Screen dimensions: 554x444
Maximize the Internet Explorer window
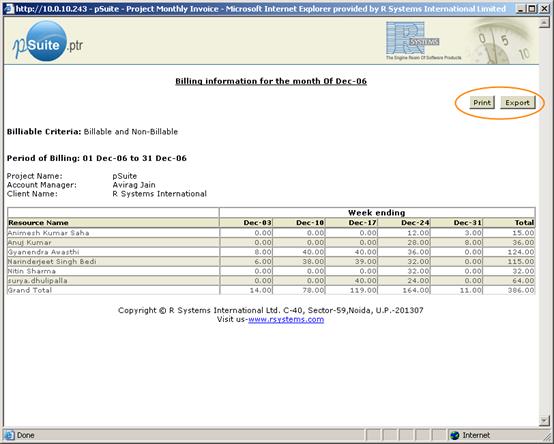click(532, 9)
